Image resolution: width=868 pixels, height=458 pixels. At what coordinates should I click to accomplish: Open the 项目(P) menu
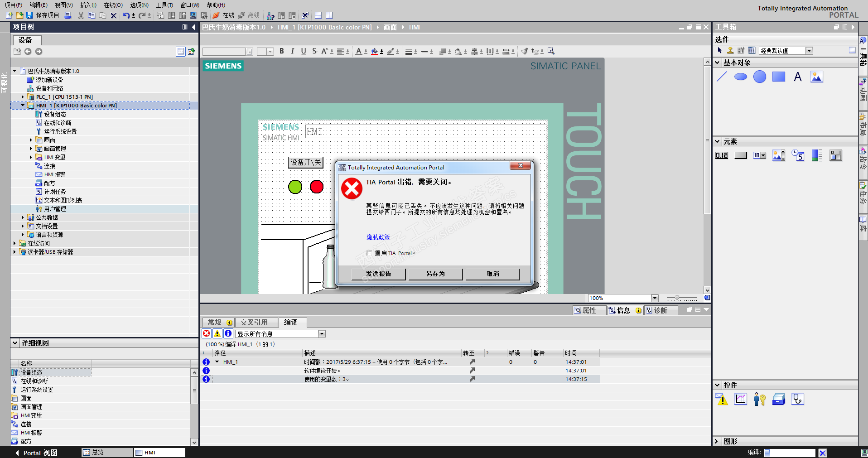click(x=14, y=5)
